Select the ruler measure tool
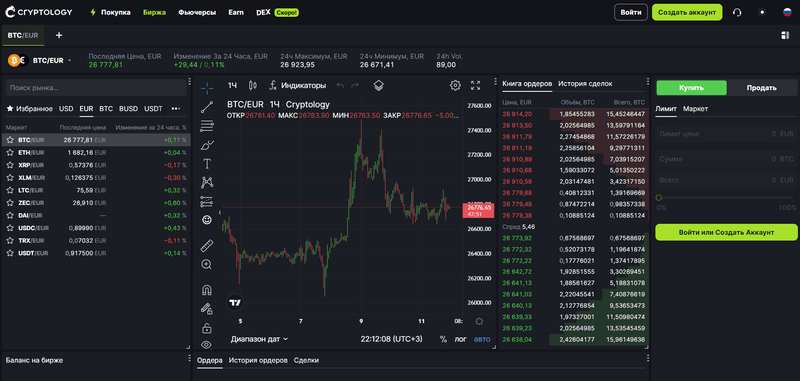 pos(207,245)
